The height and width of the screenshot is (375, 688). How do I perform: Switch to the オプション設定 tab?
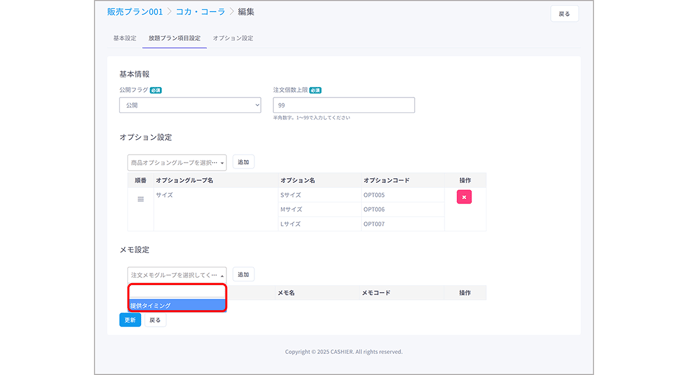[233, 38]
